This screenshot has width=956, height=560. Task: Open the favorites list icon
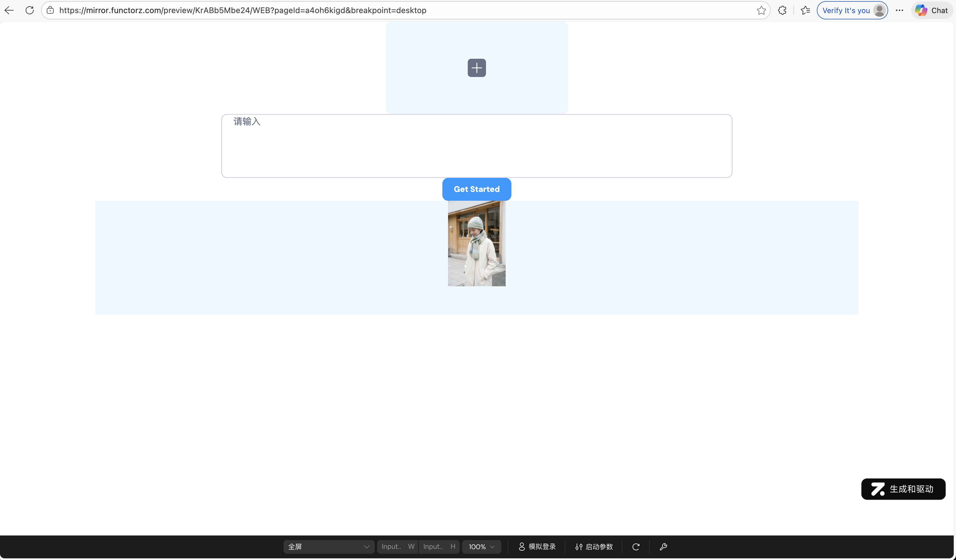pos(805,10)
